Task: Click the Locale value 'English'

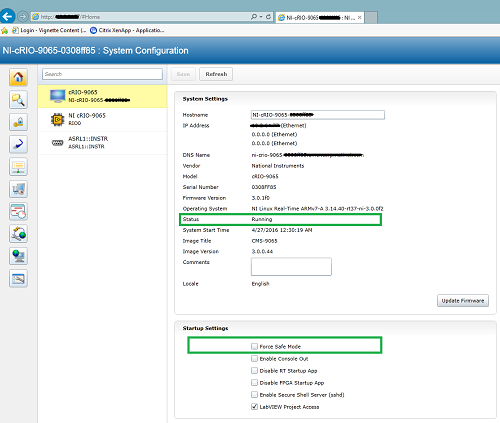Action: [x=260, y=284]
